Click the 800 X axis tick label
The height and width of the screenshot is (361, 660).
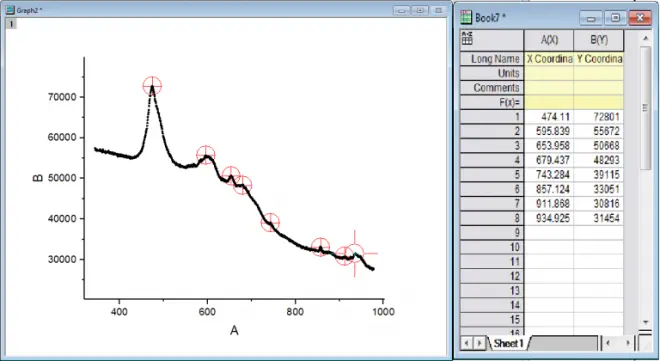(295, 312)
